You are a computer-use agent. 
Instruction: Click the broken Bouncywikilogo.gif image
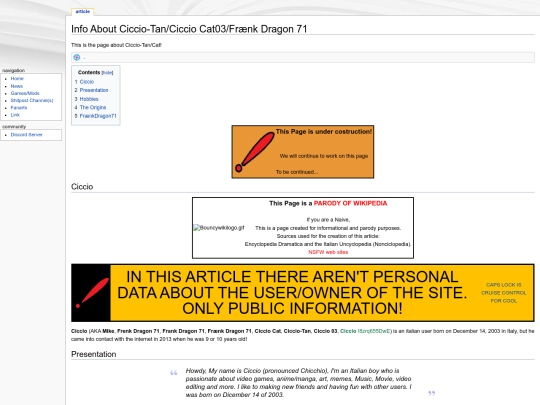pos(219,228)
